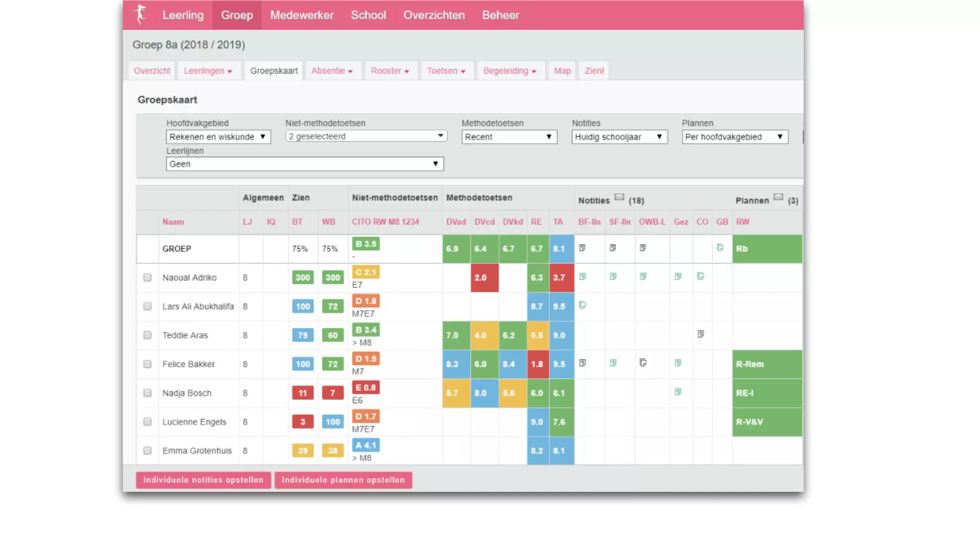Image resolution: width=980 pixels, height=551 pixels.
Task: Open the Hoofdvakgebied dropdown
Action: [218, 137]
